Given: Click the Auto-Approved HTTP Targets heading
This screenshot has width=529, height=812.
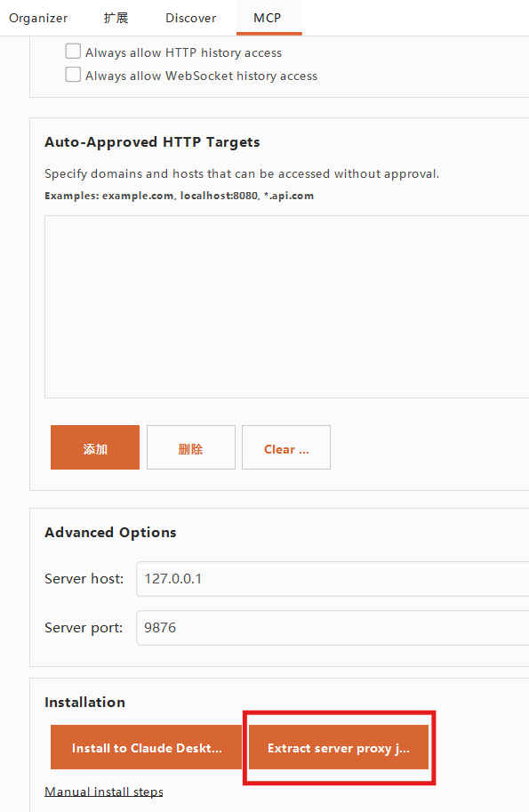Looking at the screenshot, I should (x=152, y=142).
